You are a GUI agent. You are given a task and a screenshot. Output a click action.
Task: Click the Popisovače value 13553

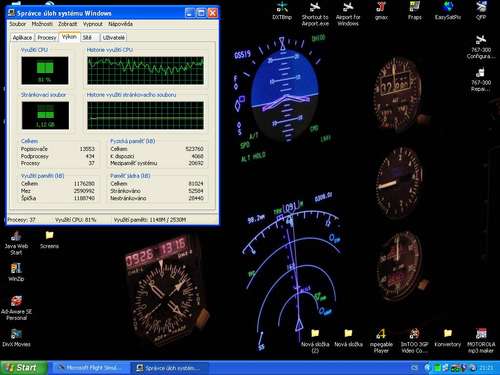tap(87, 149)
